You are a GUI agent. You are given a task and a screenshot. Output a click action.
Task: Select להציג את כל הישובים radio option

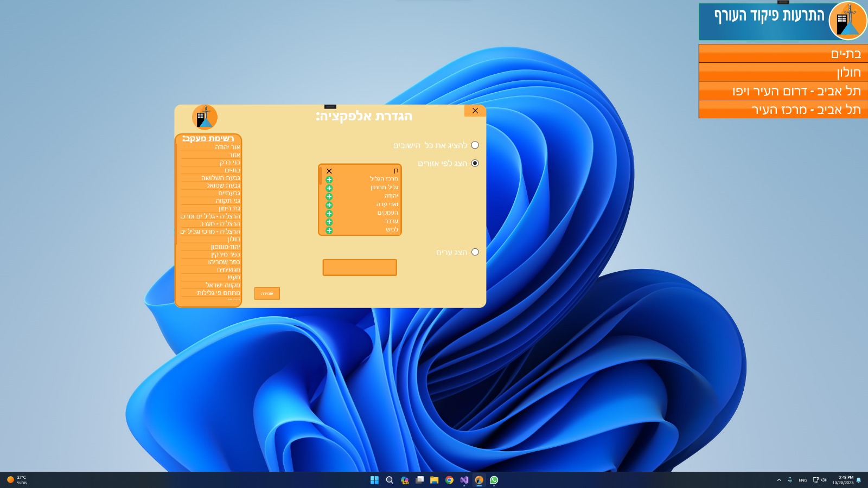475,145
